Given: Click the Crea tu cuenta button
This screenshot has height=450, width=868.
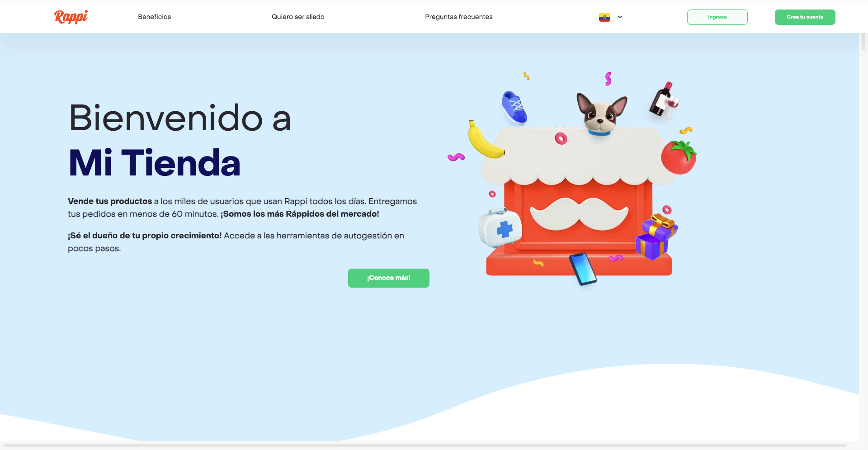Looking at the screenshot, I should (805, 17).
